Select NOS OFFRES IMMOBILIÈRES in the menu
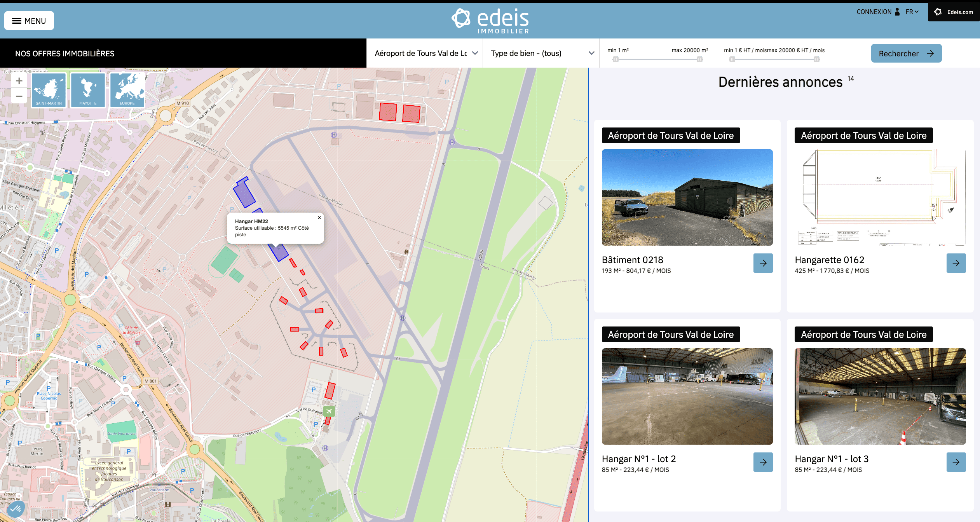 click(65, 53)
